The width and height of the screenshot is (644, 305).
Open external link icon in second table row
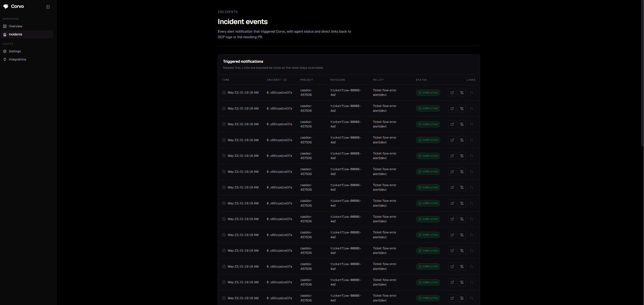pyautogui.click(x=452, y=108)
